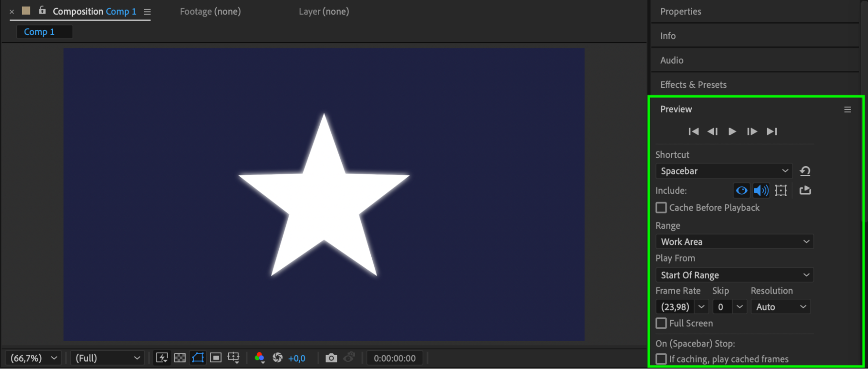The image size is (868, 369).
Task: Enable Full Screen checkbox
Action: 661,323
